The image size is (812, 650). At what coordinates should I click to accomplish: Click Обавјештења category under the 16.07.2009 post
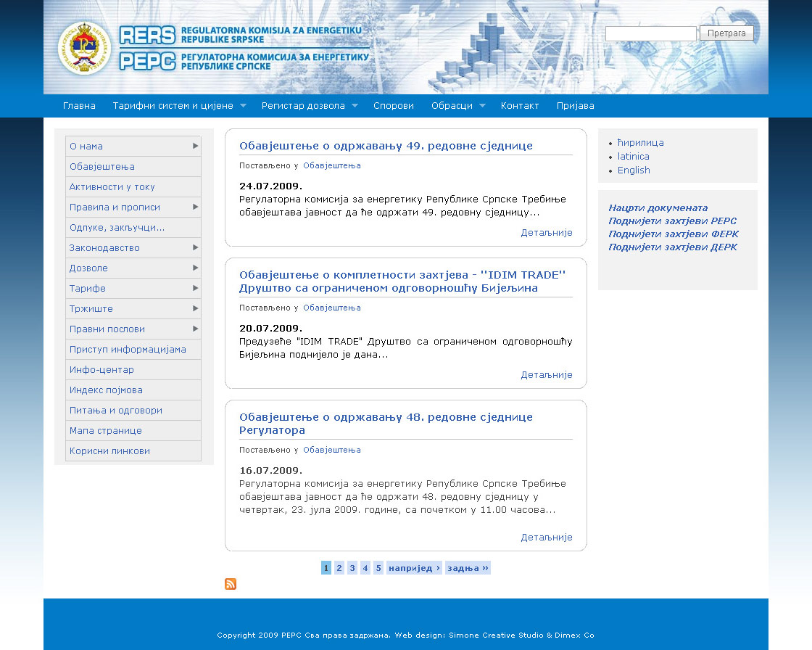[x=332, y=450]
